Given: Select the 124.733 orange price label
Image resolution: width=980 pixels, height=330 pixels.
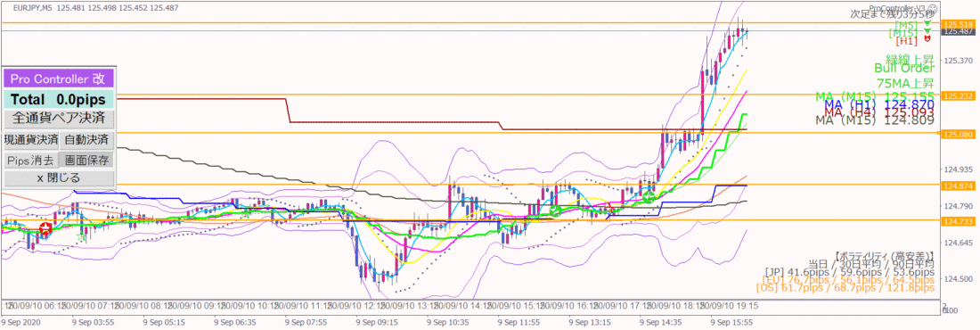Looking at the screenshot, I should coord(958,221).
